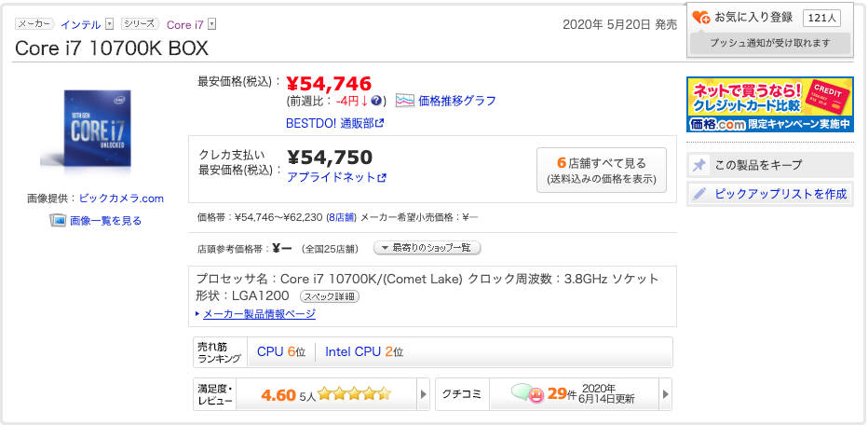
Task: Open the help question mark icon
Action: click(x=376, y=101)
